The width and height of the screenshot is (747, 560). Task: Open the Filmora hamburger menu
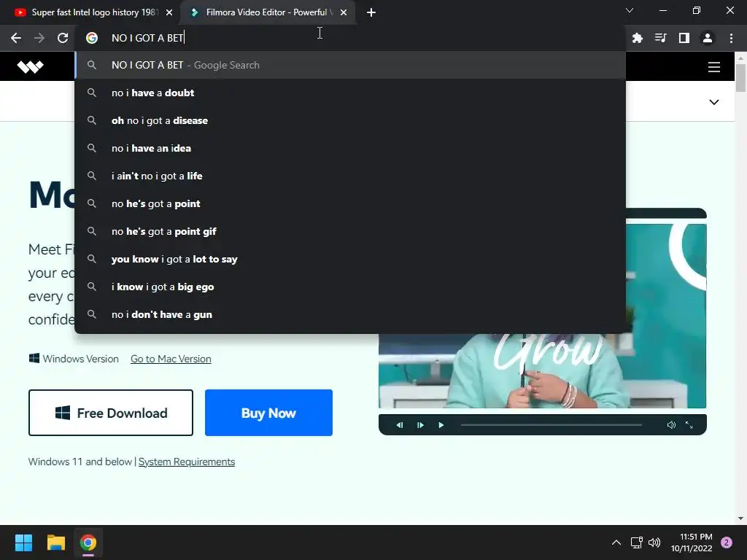(713, 66)
